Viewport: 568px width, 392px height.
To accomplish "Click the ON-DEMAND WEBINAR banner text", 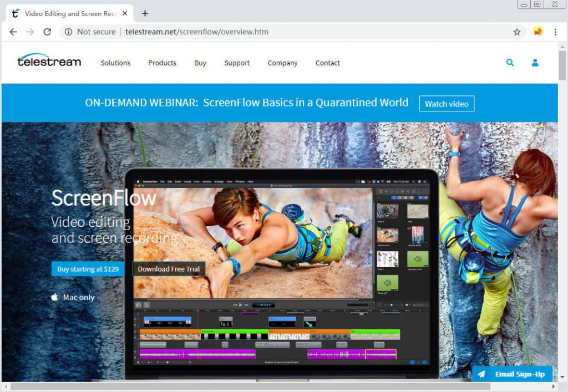I will (247, 103).
